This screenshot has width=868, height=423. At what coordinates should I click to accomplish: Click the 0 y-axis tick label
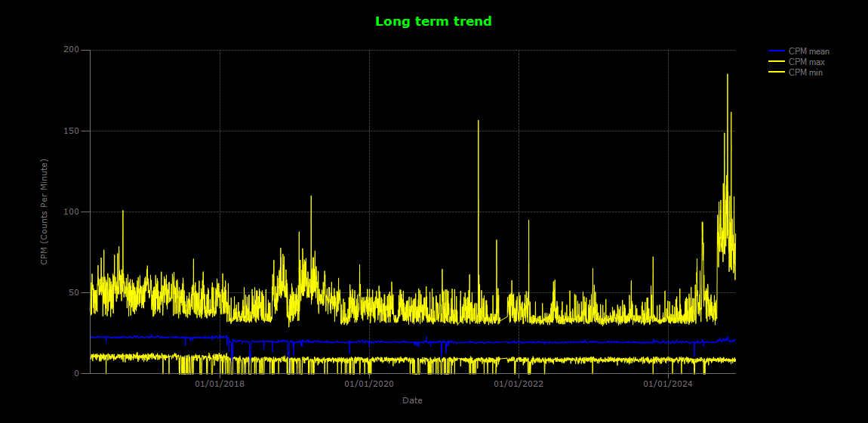point(76,373)
